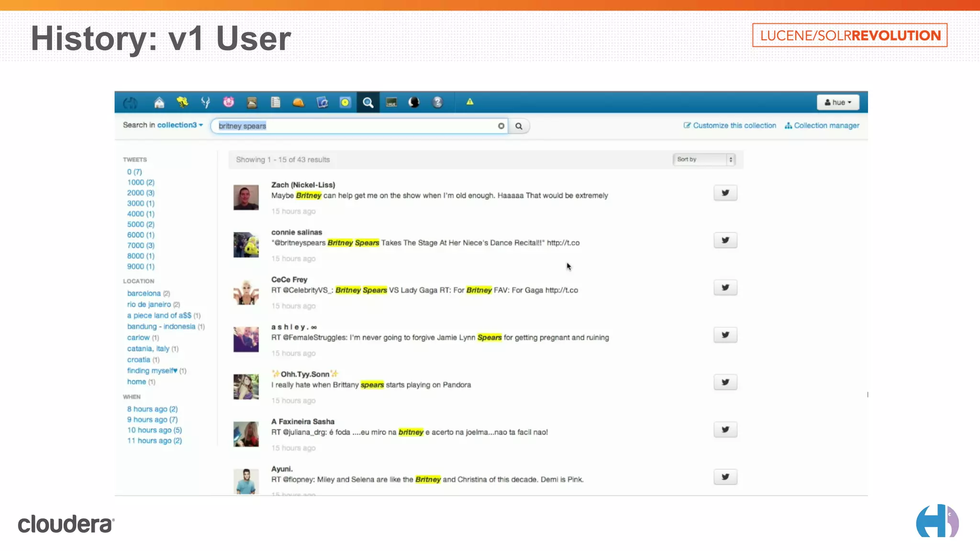Viewport: 980px width, 551px height.
Task: Open the Hive bee editor icon
Action: coord(182,102)
